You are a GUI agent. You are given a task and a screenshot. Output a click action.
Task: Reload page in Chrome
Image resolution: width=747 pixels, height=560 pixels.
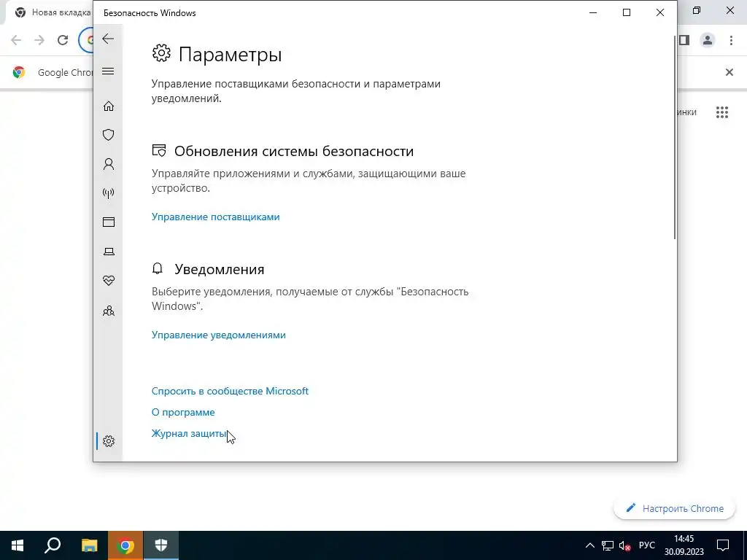point(63,40)
